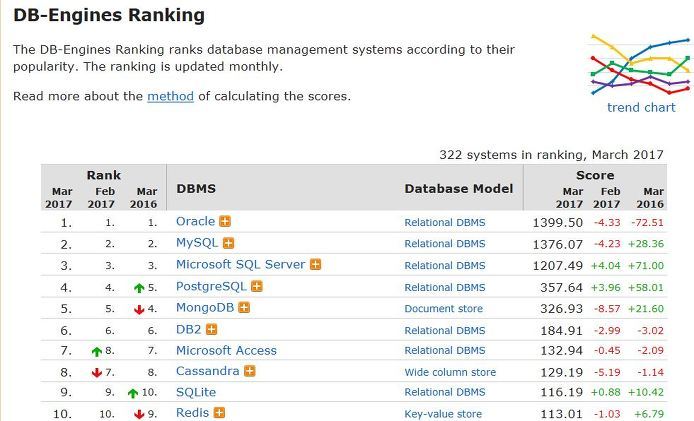The width and height of the screenshot is (694, 421).
Task: Click Microsoft Access score value 132.94
Action: (x=561, y=351)
